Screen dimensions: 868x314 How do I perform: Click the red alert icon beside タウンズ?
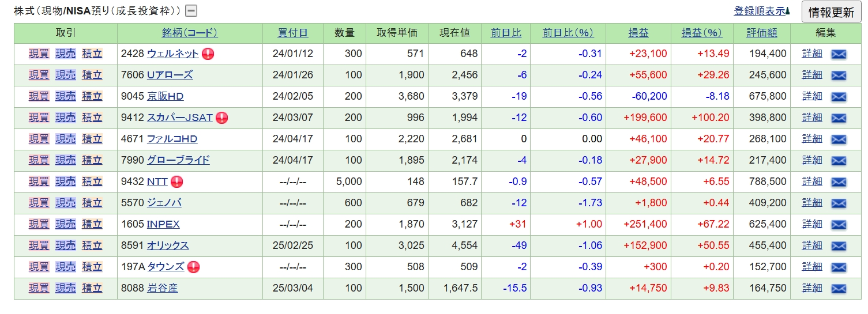[193, 267]
